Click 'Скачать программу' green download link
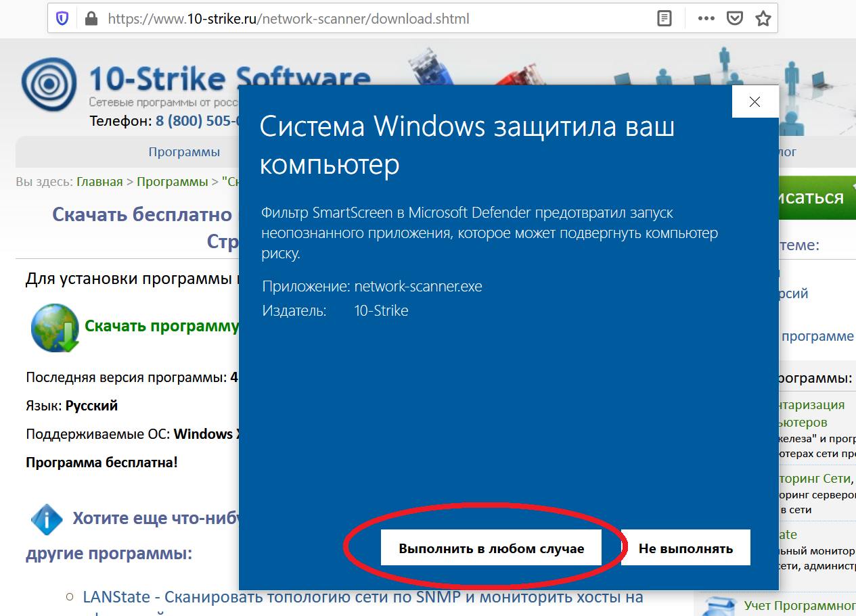 click(x=161, y=326)
